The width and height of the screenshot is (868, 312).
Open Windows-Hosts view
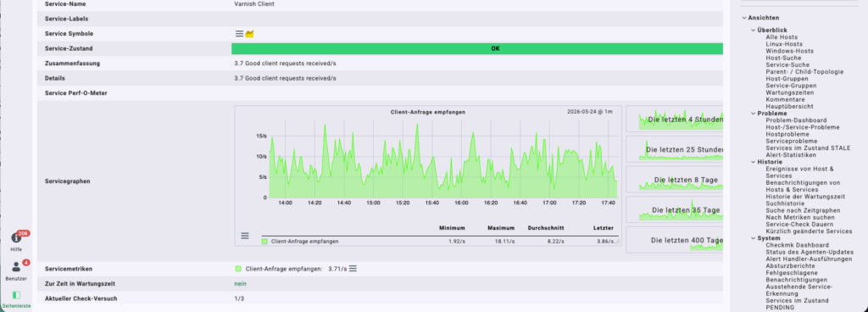(x=789, y=51)
